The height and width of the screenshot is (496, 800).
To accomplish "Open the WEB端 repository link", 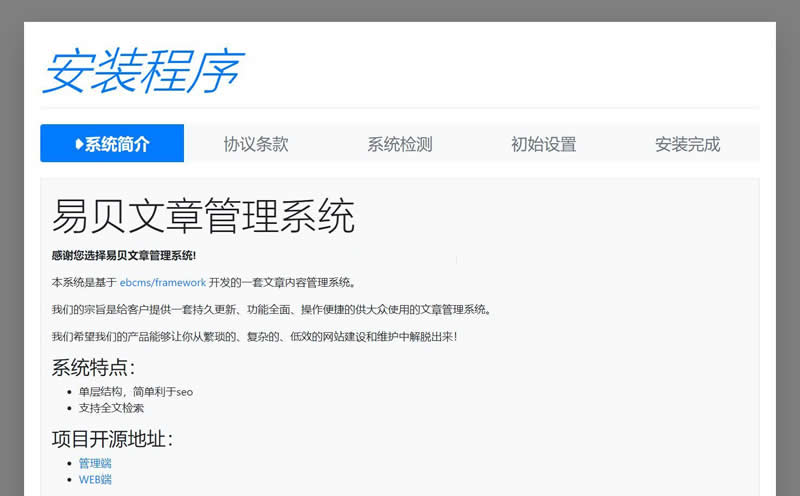I will pos(95,479).
